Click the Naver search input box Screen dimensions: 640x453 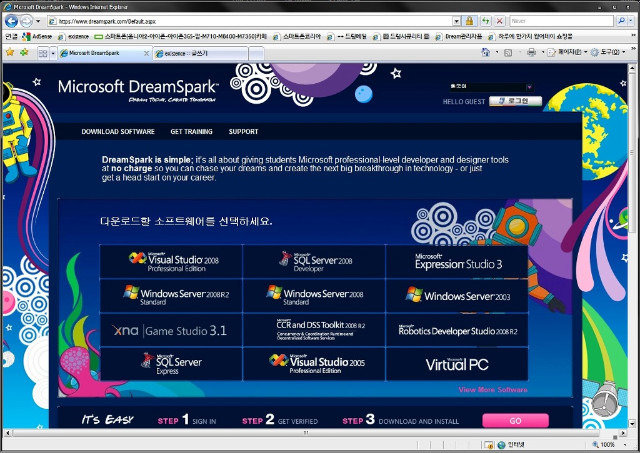click(561, 21)
